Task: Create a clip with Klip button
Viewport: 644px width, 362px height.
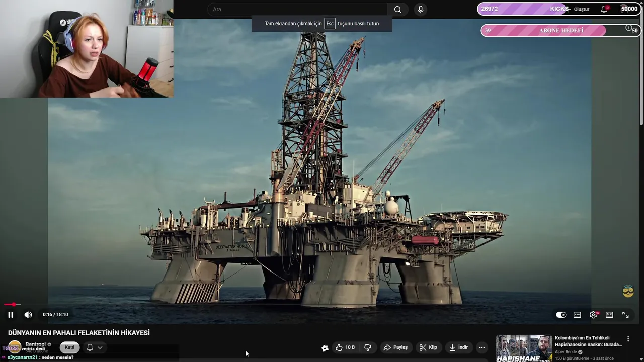Action: [428, 347]
